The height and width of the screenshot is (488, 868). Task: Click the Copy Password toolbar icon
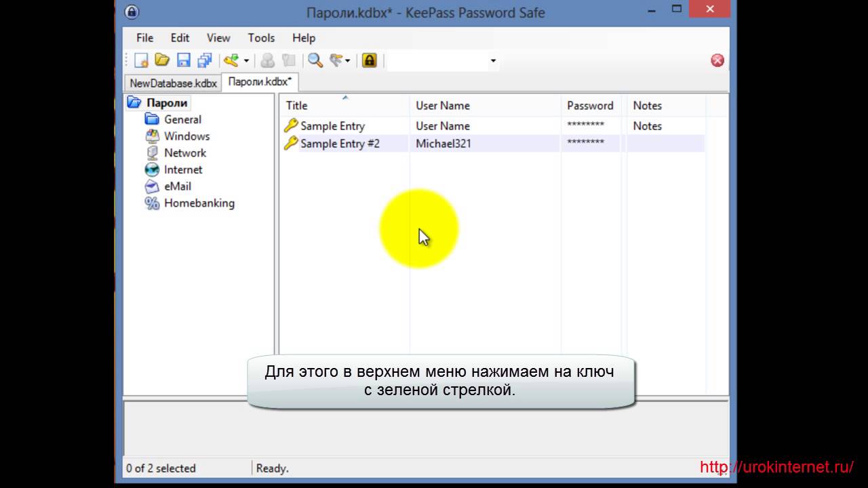[x=289, y=61]
